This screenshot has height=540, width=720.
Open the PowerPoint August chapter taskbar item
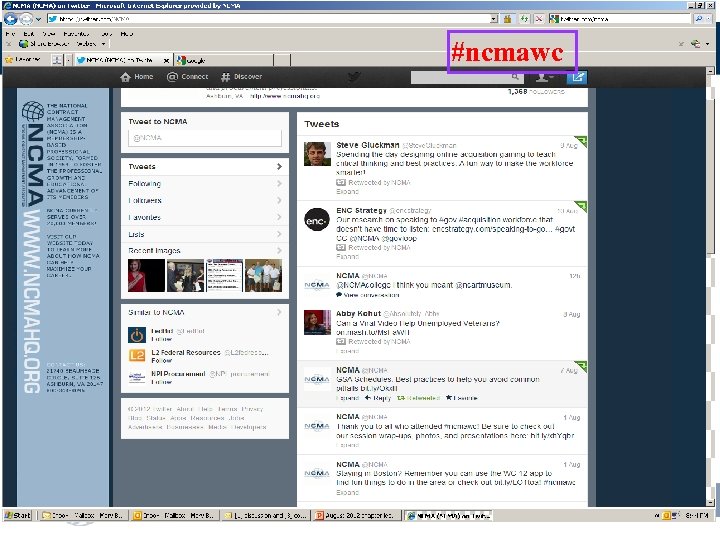coord(356,516)
